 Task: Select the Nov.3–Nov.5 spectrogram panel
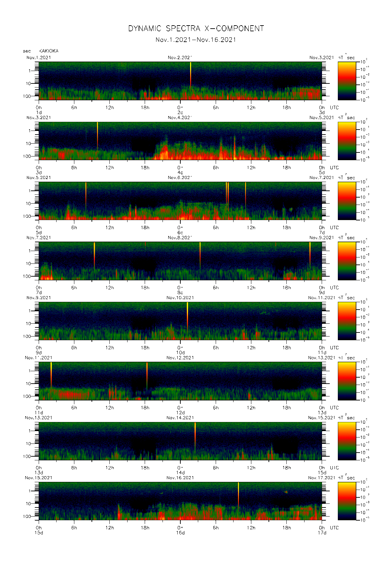click(180, 141)
